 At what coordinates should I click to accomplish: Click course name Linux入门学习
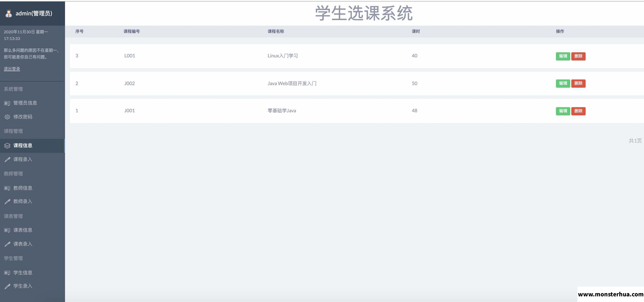click(x=283, y=56)
